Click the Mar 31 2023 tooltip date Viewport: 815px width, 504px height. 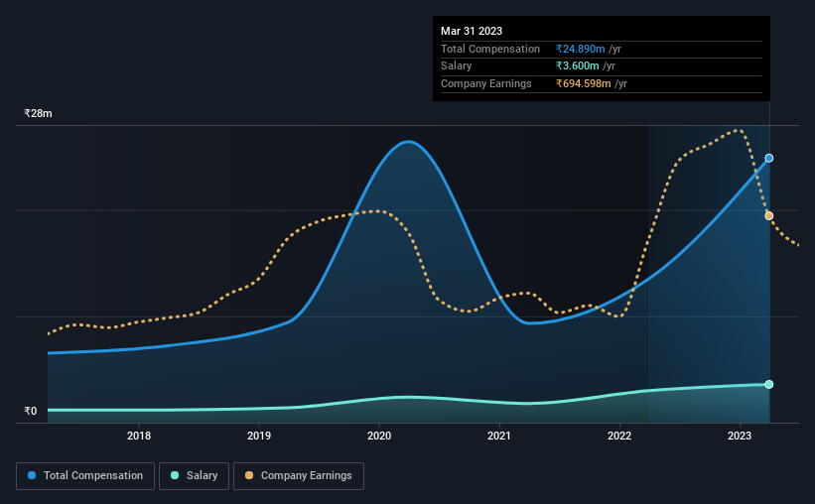[472, 31]
